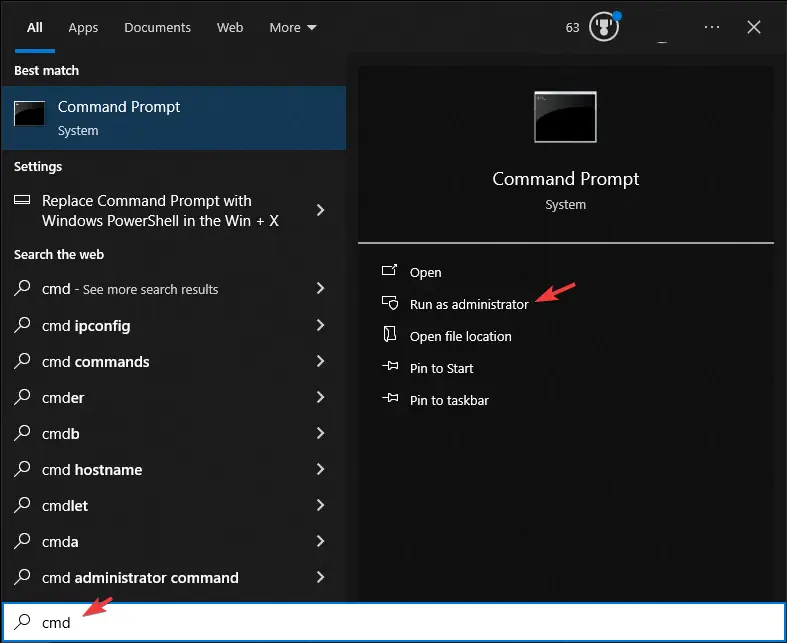
Task: Click the search icon beside cmd hostname
Action: [22, 469]
